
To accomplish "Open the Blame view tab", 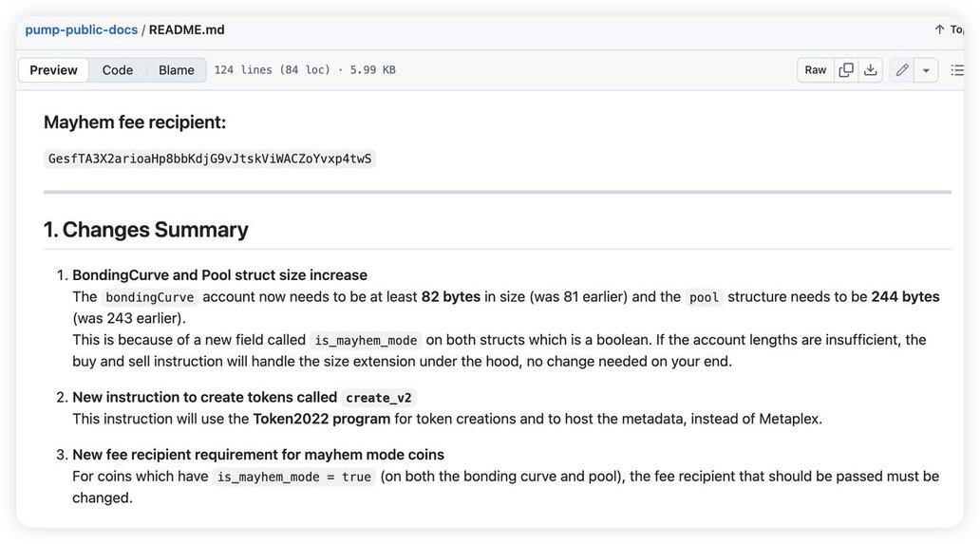I will [x=177, y=70].
